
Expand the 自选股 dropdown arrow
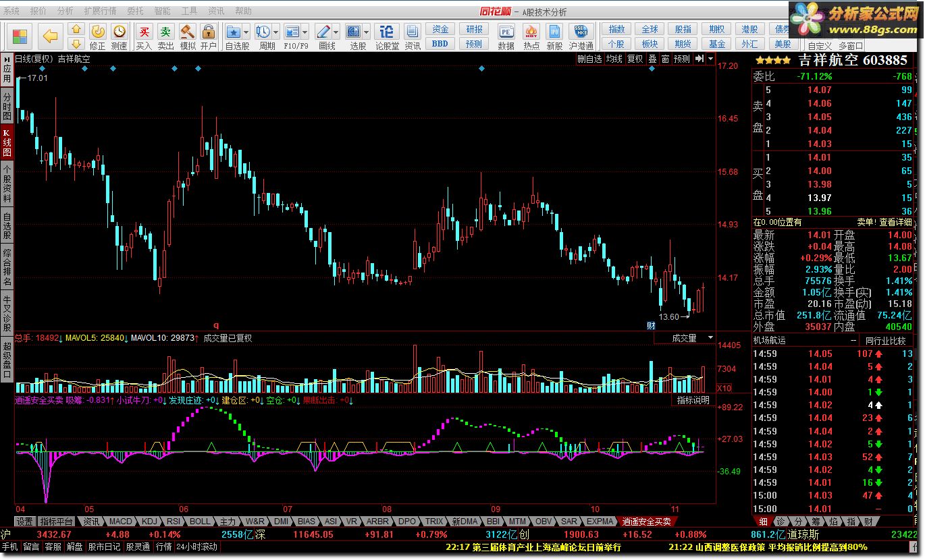point(246,32)
